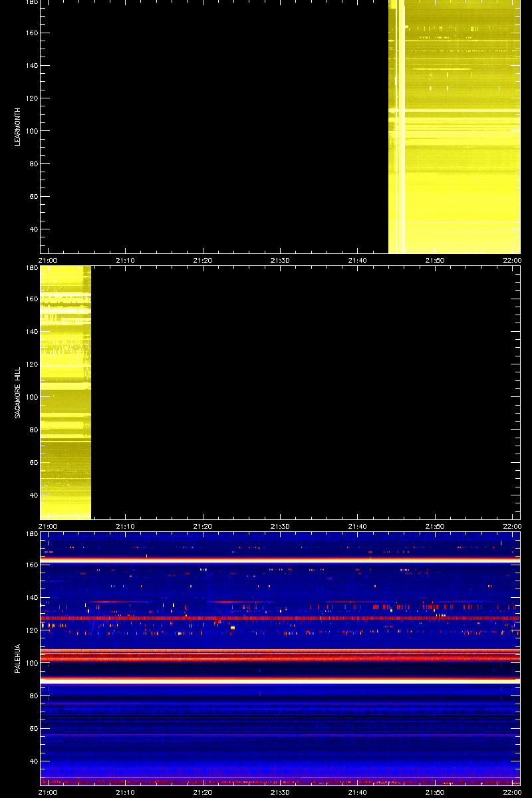
Task: Click the 160 frequency tick on Sagamore Hill axis
Action: coord(32,299)
